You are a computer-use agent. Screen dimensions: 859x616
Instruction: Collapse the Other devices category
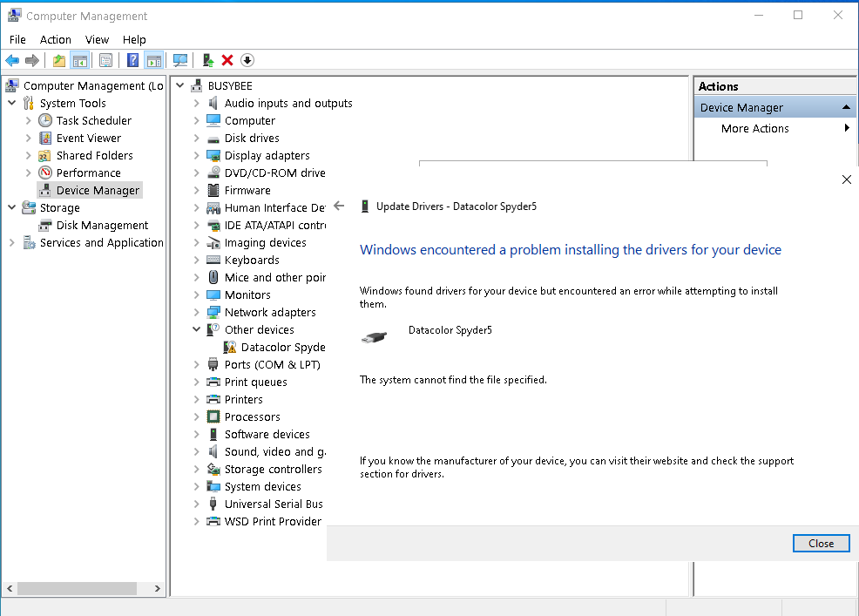tap(196, 329)
